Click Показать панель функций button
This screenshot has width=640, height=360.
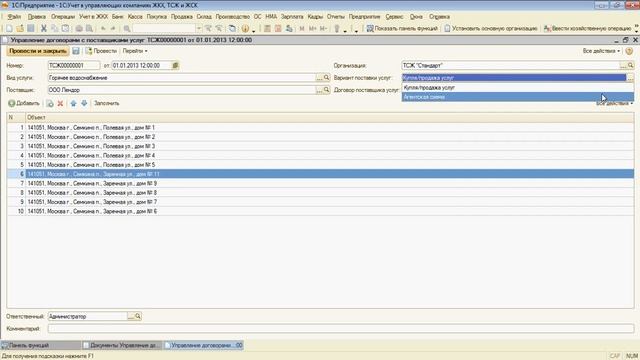click(402, 29)
